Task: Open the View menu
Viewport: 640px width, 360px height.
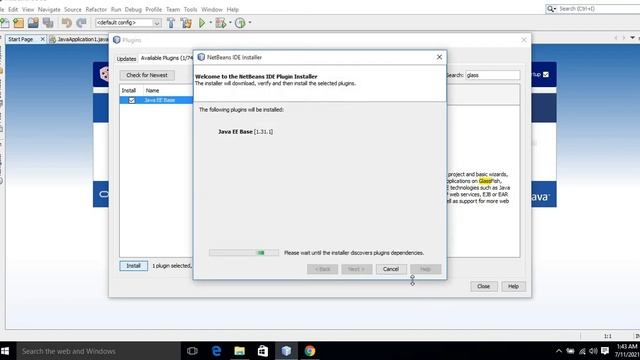Action: click(28, 9)
